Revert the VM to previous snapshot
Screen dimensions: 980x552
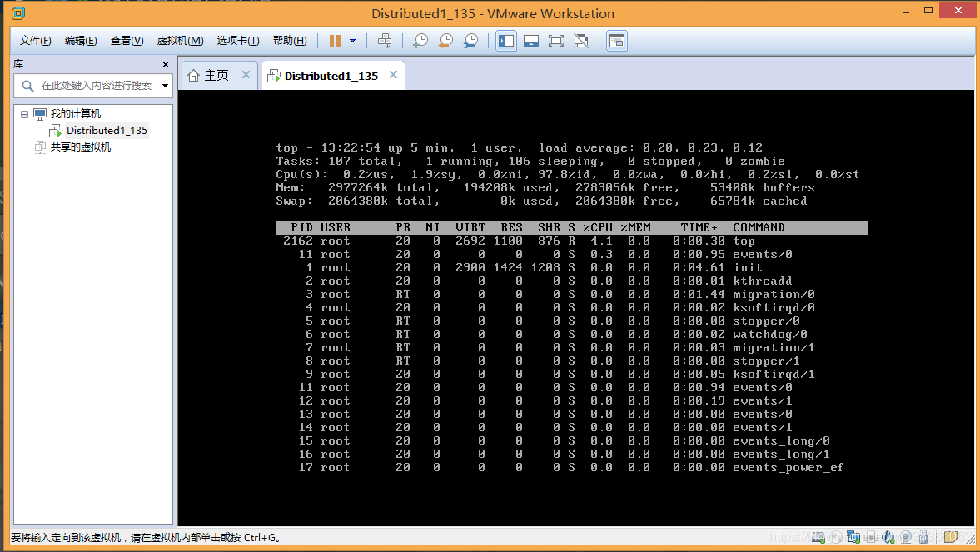coord(445,41)
